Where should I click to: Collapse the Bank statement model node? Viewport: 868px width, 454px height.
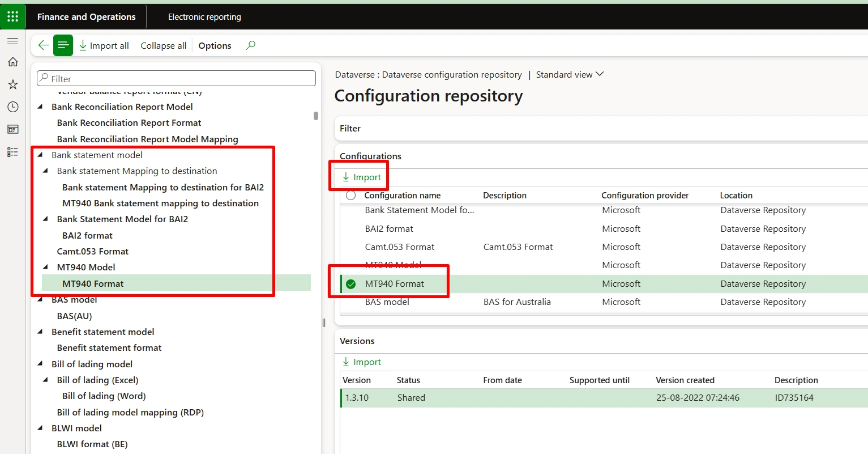pos(40,155)
